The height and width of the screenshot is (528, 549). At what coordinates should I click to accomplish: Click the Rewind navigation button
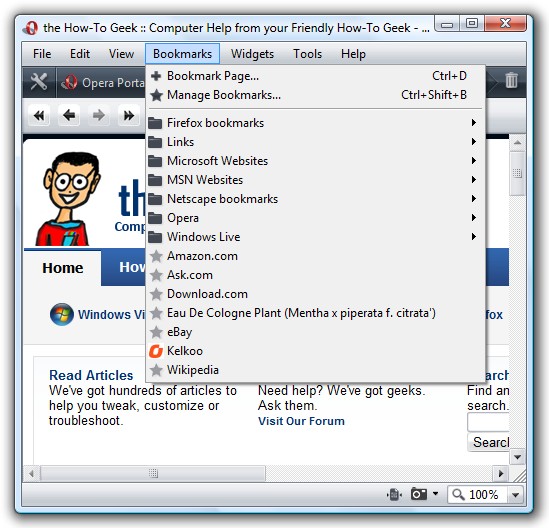39,115
